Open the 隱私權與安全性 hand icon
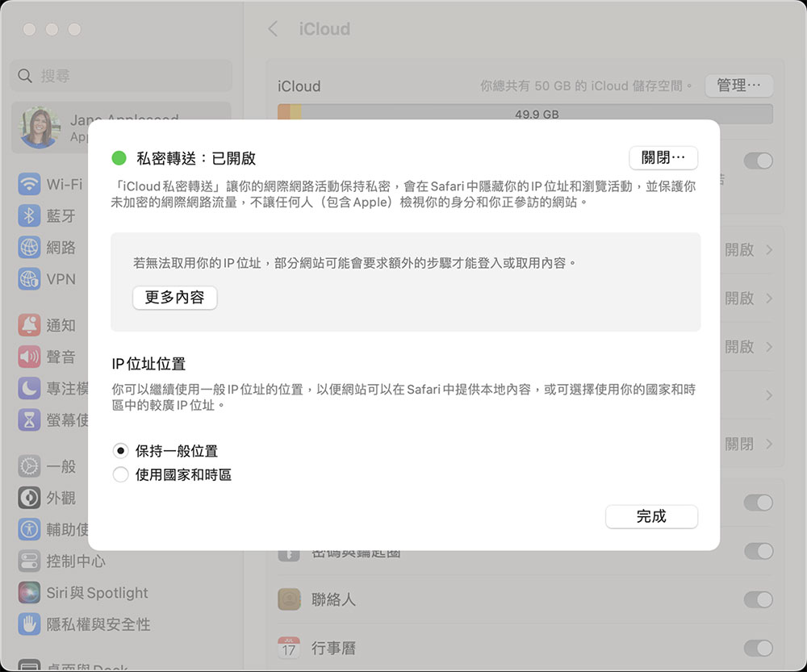The width and height of the screenshot is (807, 672). click(x=30, y=624)
